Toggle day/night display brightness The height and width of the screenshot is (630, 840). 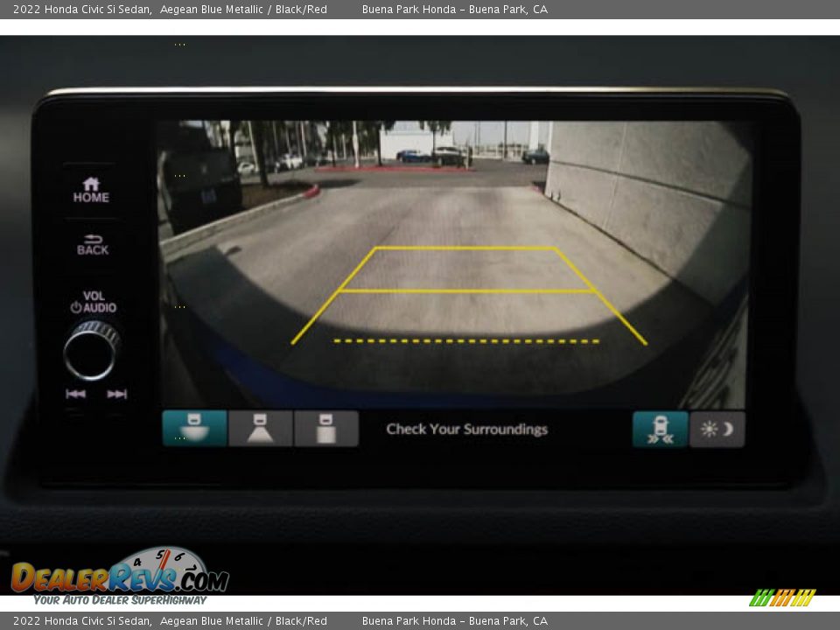click(717, 430)
